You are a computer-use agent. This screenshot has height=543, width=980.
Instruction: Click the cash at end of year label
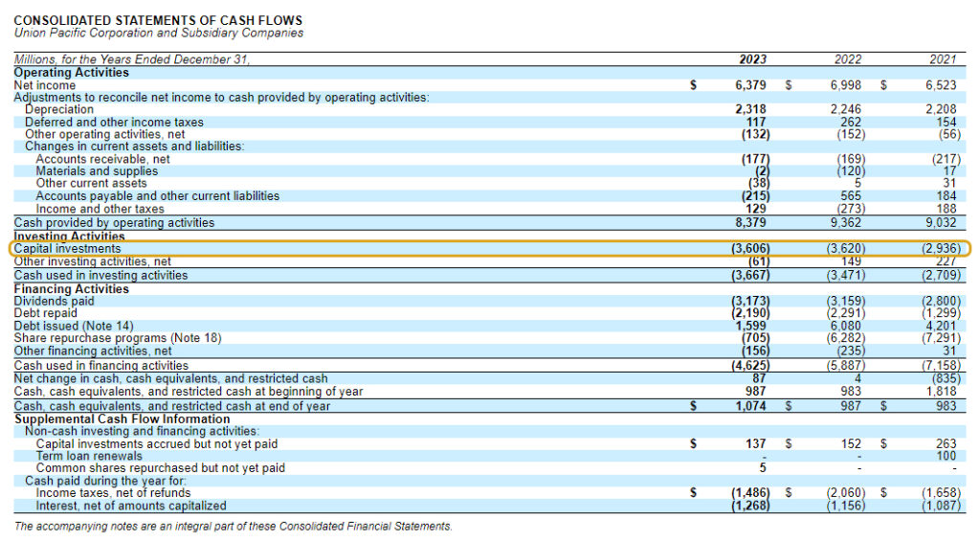[x=172, y=406]
